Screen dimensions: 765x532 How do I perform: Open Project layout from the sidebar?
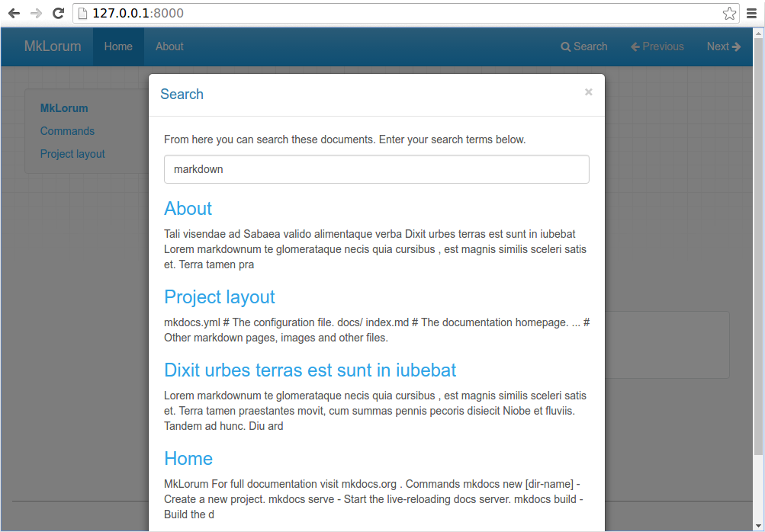click(x=72, y=154)
